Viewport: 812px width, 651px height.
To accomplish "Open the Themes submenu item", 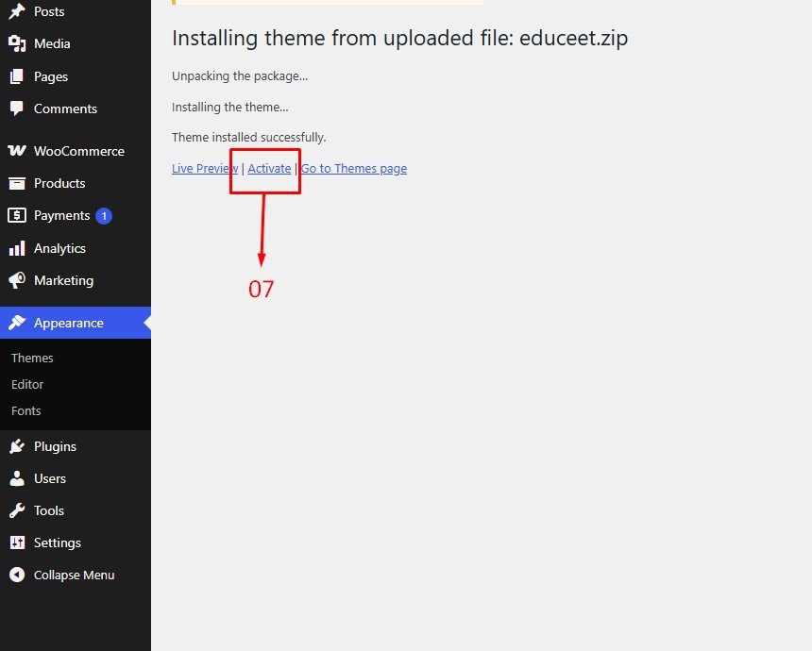I will pos(32,359).
